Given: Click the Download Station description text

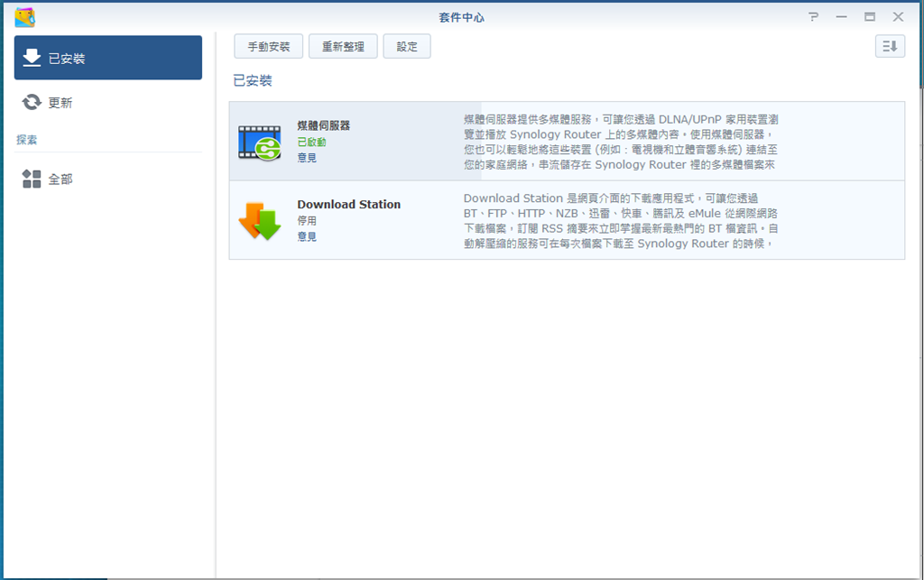Looking at the screenshot, I should [621, 221].
